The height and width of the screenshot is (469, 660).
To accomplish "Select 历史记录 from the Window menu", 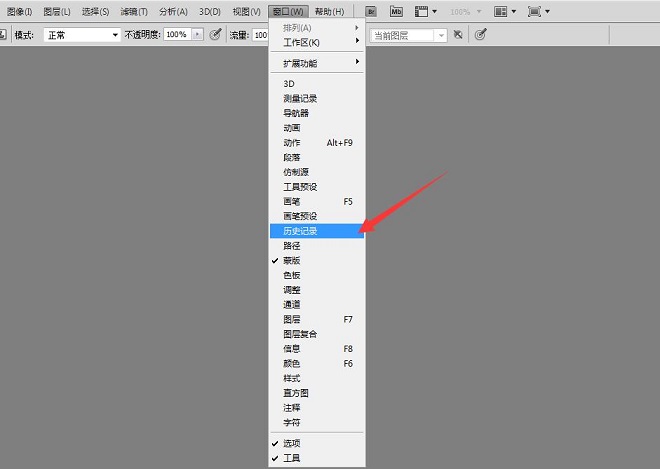I will coord(300,231).
